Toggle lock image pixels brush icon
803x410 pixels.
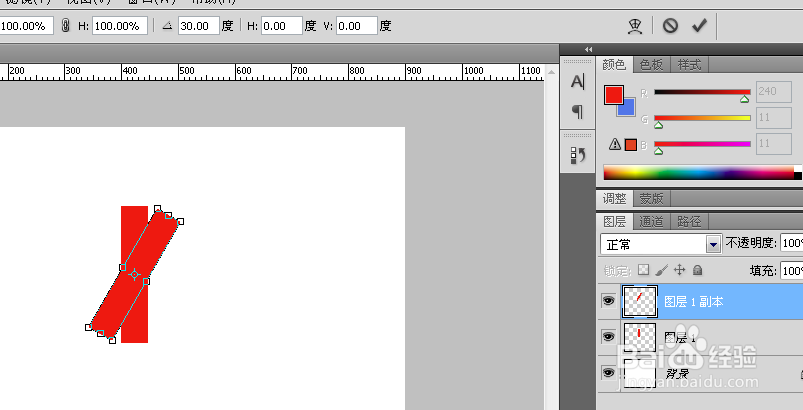(662, 270)
